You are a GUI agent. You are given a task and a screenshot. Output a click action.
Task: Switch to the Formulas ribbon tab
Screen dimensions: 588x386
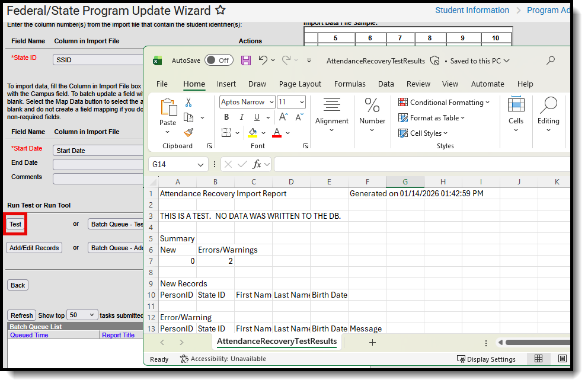point(350,84)
